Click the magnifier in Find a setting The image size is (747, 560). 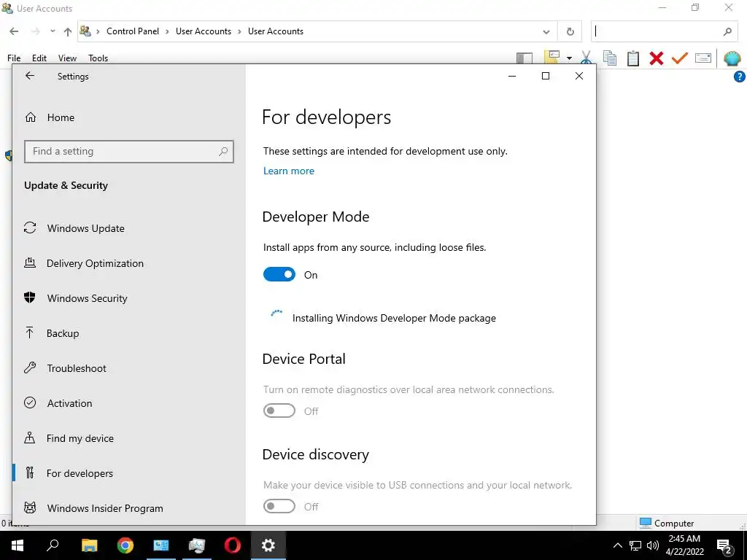pos(223,152)
